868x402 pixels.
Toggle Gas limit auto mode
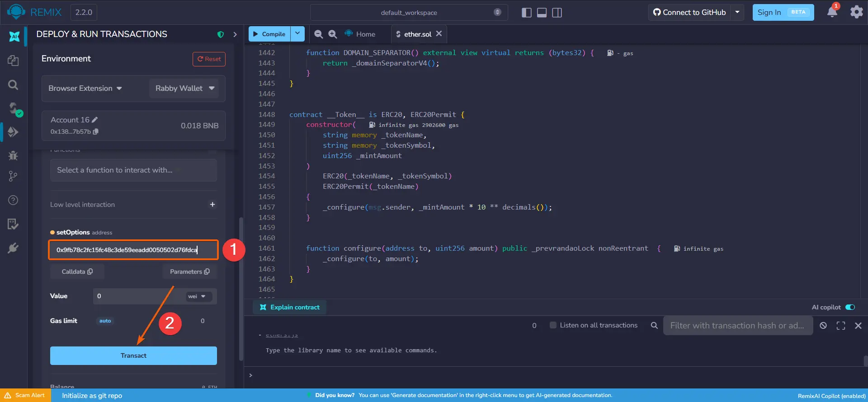click(x=105, y=321)
